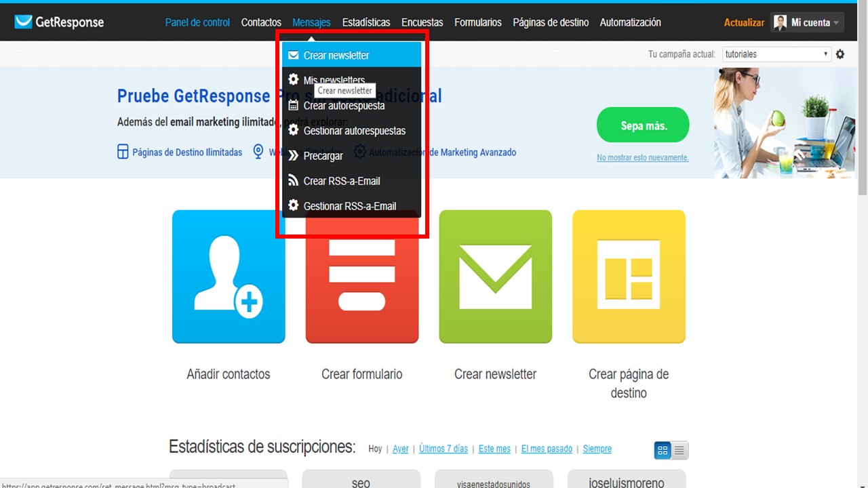Open the Páginas de destino menu
Image resolution: width=868 pixels, height=488 pixels.
551,22
